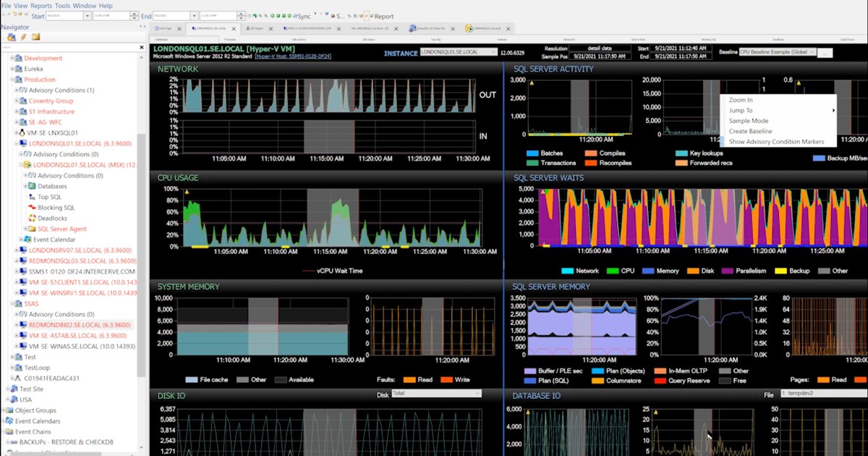Click the vCPU Wait Time legend
868x456 pixels.
point(332,270)
